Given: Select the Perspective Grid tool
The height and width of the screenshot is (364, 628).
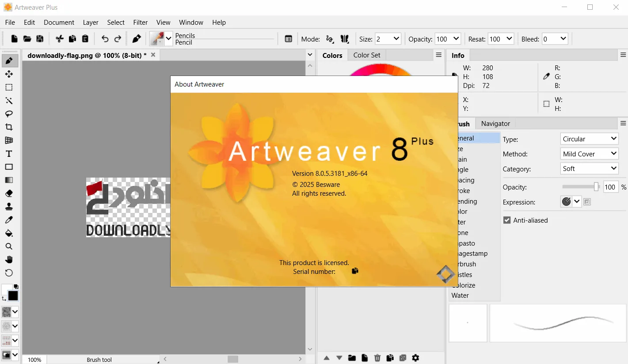Looking at the screenshot, I should coord(9,140).
